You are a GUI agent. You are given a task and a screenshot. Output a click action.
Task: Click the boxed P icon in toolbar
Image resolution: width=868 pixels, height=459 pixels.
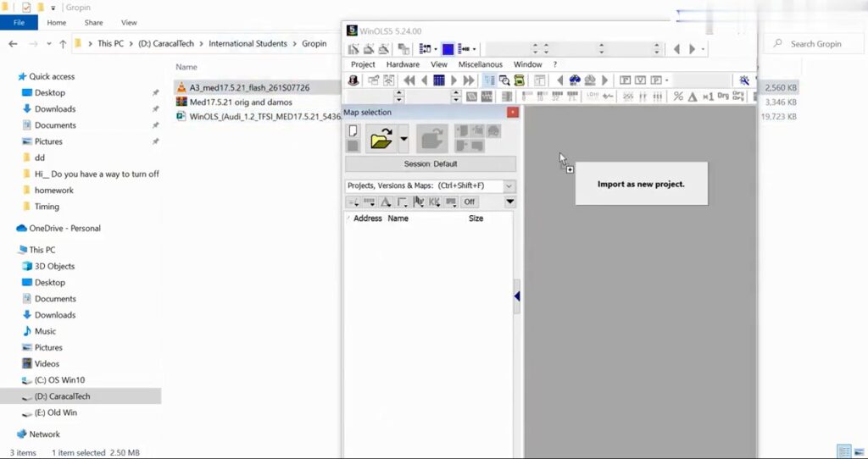tap(656, 80)
